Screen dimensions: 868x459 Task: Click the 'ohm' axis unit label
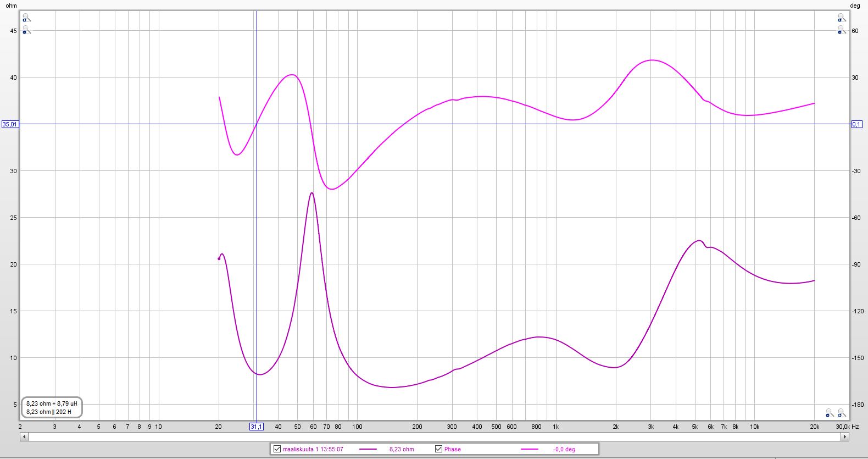12,5
